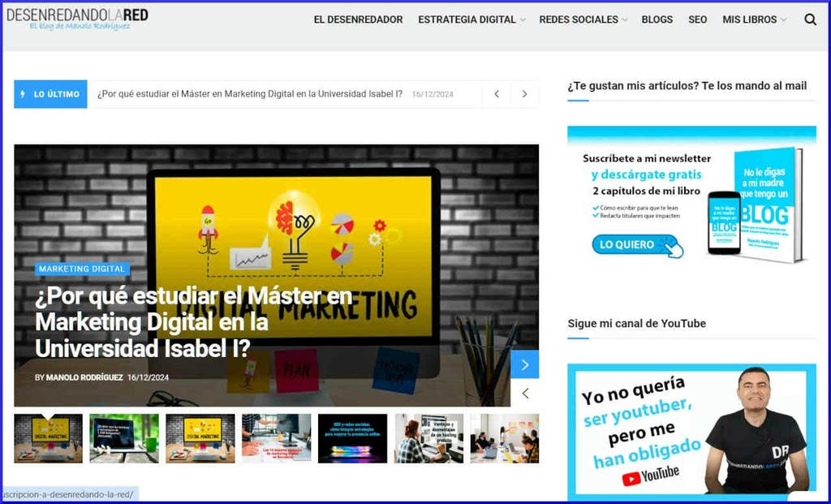This screenshot has width=831, height=504.
Task: Select second slider thumbnail with laptop and green mug
Action: click(x=124, y=438)
